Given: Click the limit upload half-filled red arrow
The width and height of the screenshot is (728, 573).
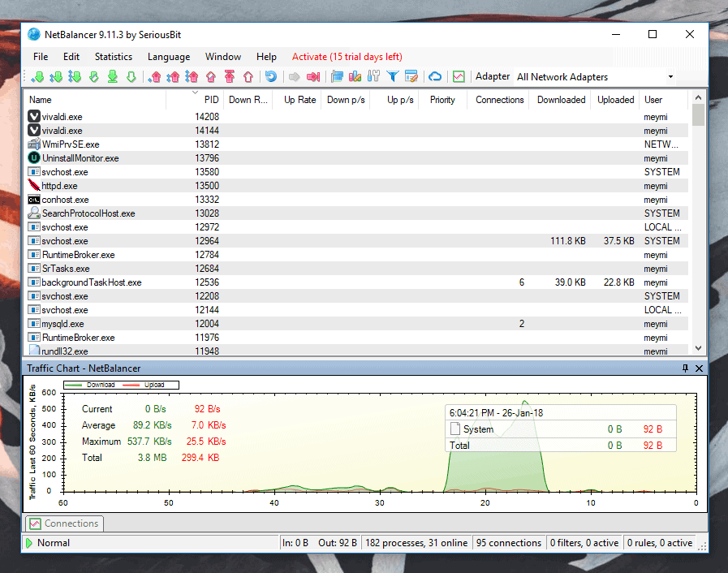Looking at the screenshot, I should pyautogui.click(x=211, y=76).
